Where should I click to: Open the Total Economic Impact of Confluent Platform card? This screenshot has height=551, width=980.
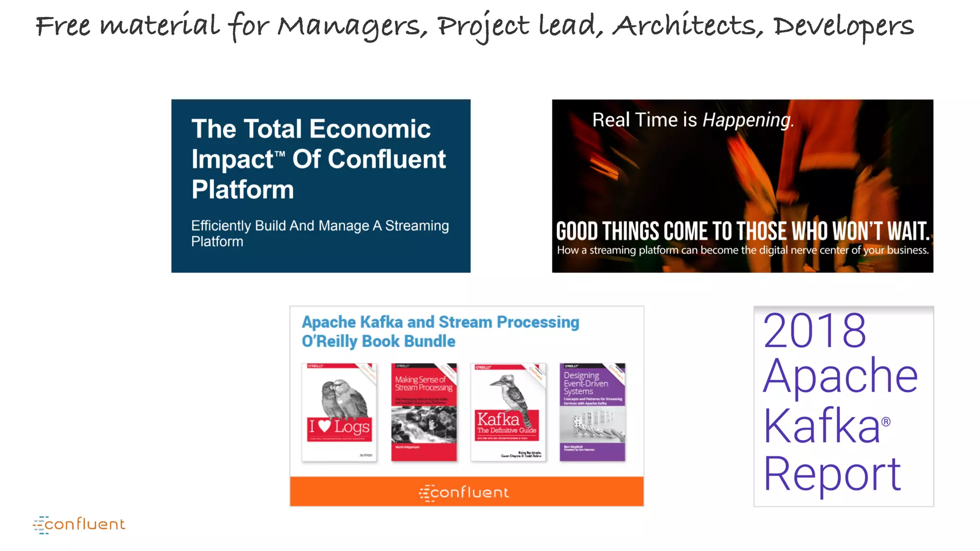[x=321, y=186]
